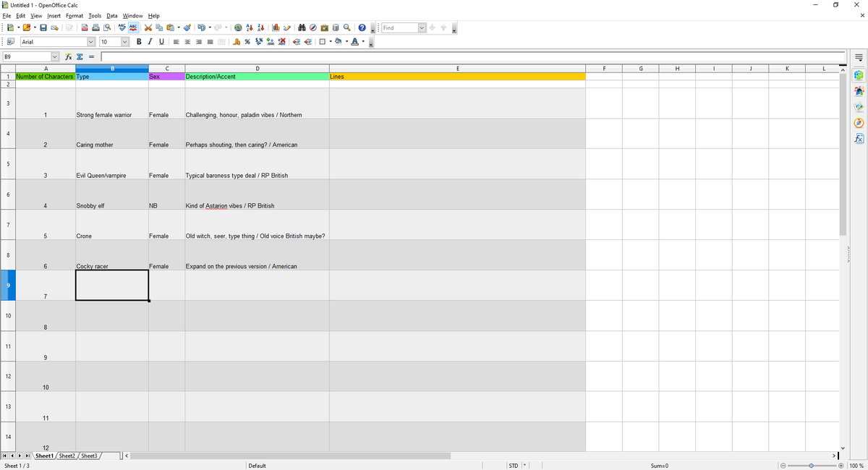Image resolution: width=868 pixels, height=470 pixels.
Task: Open sidebar Styles and Formatting icon
Action: 859,90
